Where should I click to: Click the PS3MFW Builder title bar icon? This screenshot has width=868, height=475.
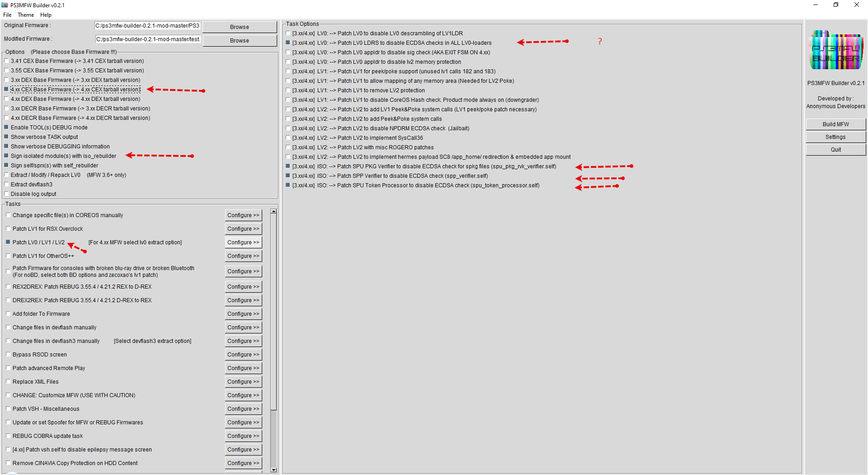(5, 5)
